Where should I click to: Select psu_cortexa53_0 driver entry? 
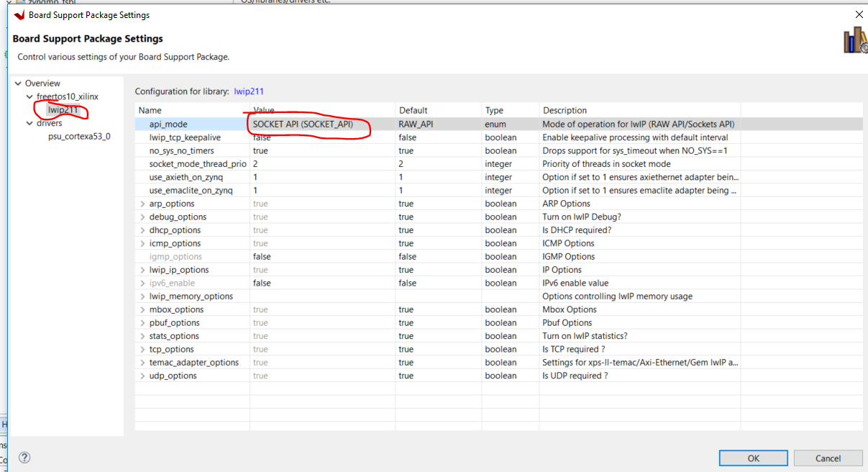(x=79, y=136)
